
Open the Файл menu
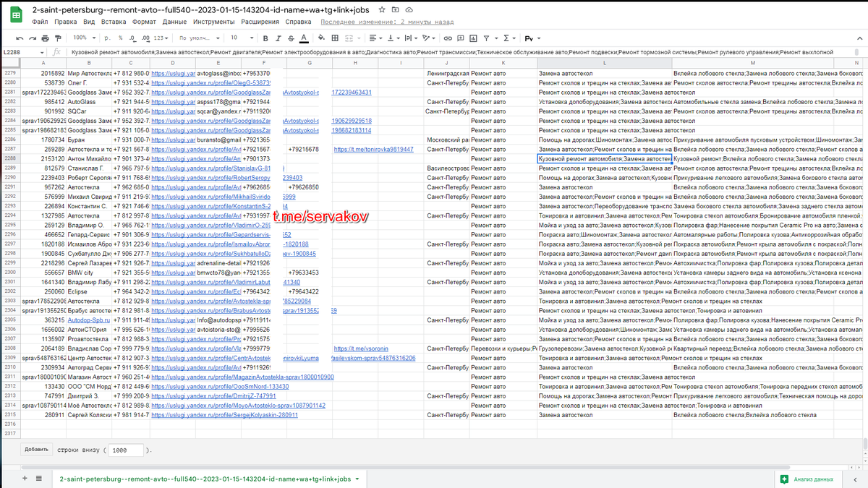point(41,22)
